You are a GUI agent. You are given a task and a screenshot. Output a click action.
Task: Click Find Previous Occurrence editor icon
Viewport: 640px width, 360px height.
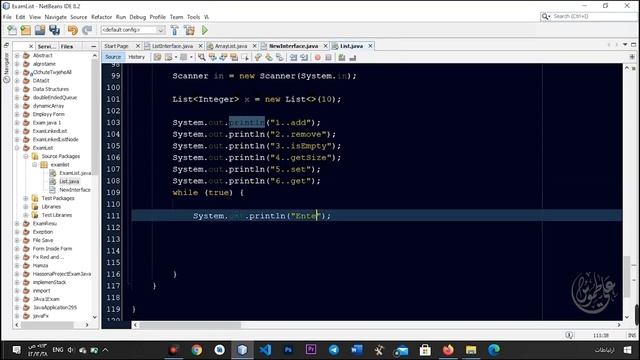pos(213,57)
